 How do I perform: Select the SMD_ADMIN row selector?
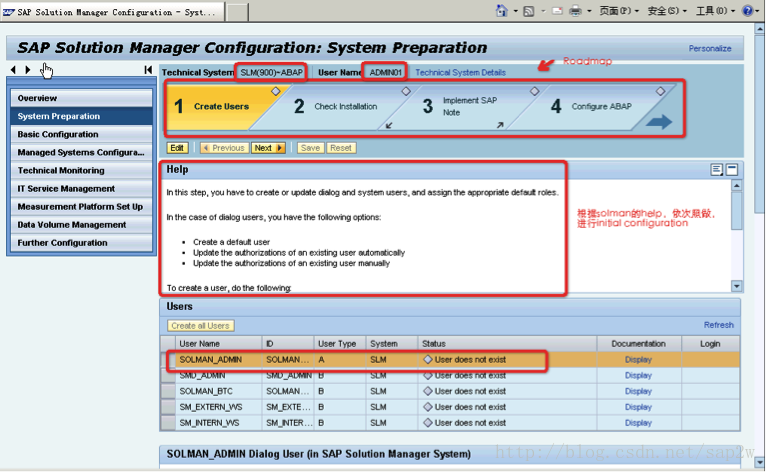point(168,375)
